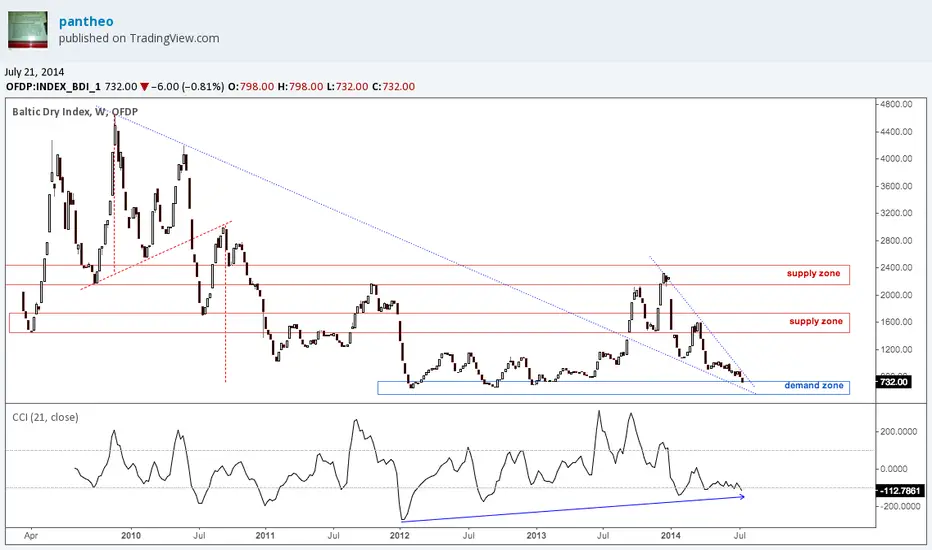
Task: Click the 732.00 current price tag
Action: [x=894, y=382]
